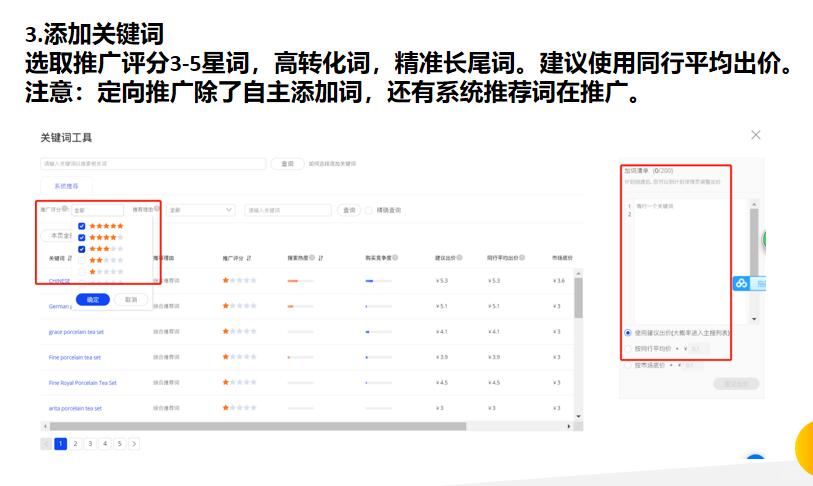Confirm star filter with 确定 button

(93, 299)
